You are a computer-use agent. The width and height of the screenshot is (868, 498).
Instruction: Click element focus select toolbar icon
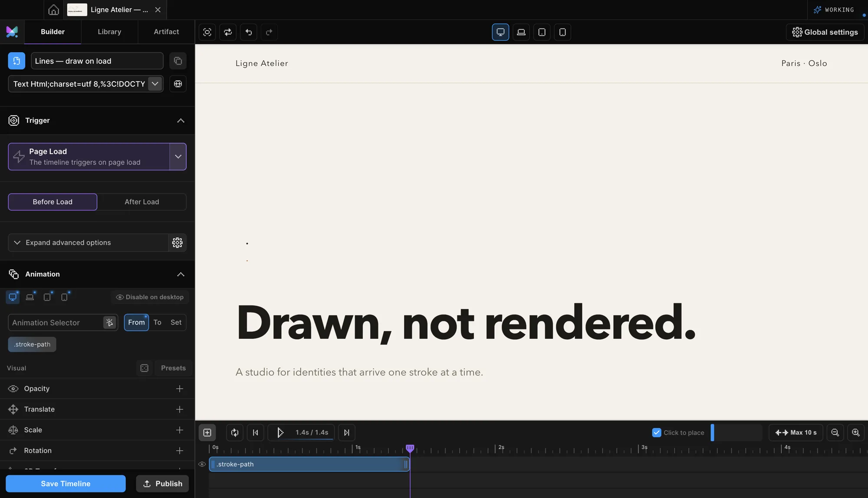[207, 32]
